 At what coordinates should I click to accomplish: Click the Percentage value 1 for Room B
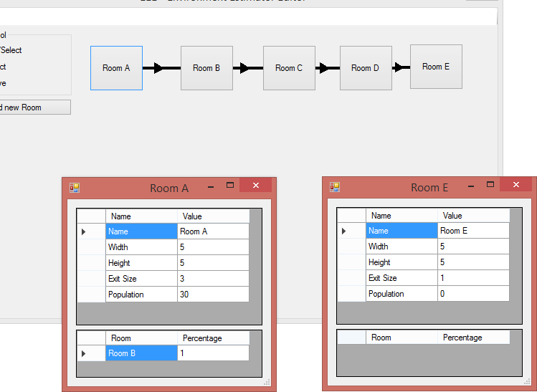tap(212, 353)
